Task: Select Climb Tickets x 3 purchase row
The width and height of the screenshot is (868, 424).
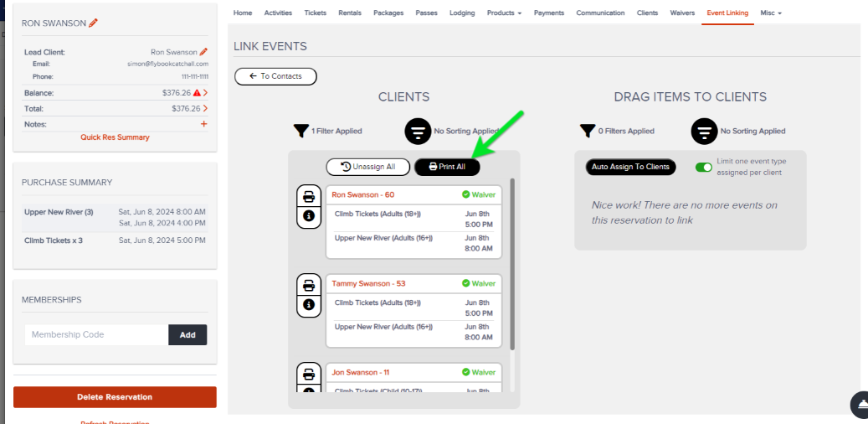Action: (115, 240)
